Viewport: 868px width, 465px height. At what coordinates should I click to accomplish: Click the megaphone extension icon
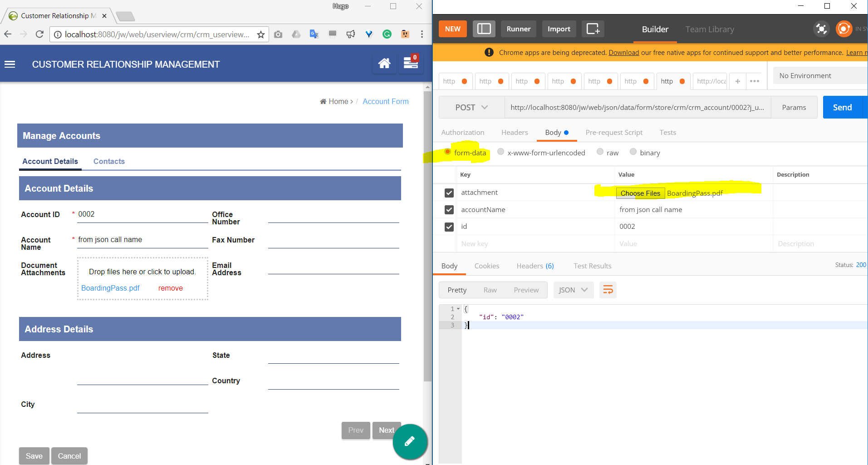(x=351, y=34)
